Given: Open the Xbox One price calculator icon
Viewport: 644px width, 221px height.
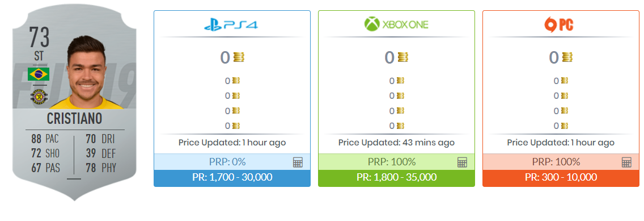Looking at the screenshot, I should [462, 162].
